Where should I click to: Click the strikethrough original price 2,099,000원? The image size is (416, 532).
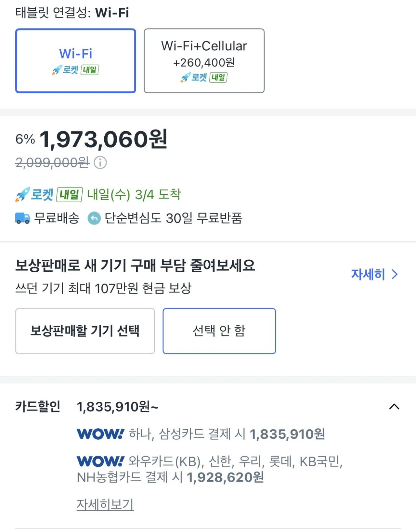tap(52, 163)
